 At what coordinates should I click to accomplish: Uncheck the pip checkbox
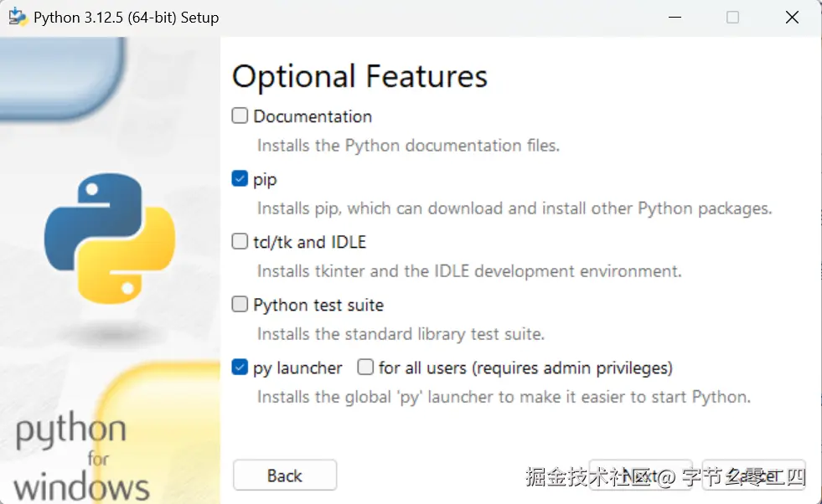(240, 179)
